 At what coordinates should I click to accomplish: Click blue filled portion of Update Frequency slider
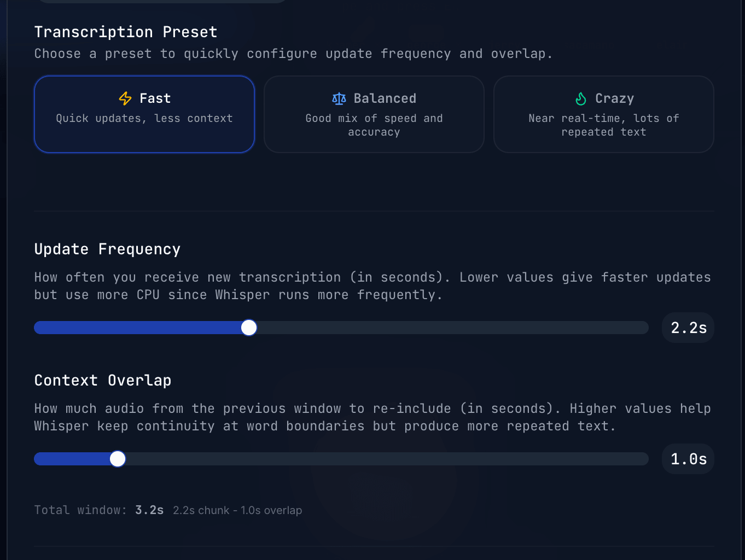(x=137, y=328)
